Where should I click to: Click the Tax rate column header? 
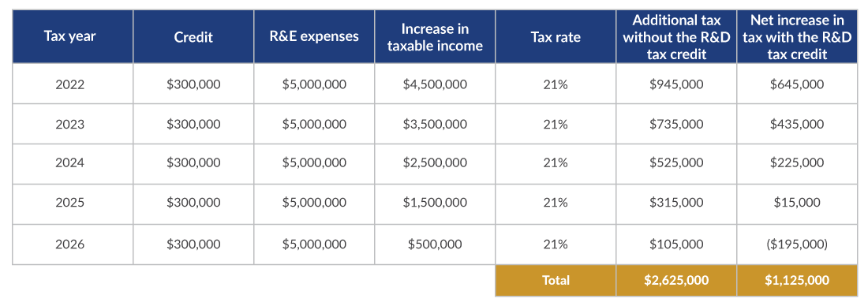tap(556, 36)
